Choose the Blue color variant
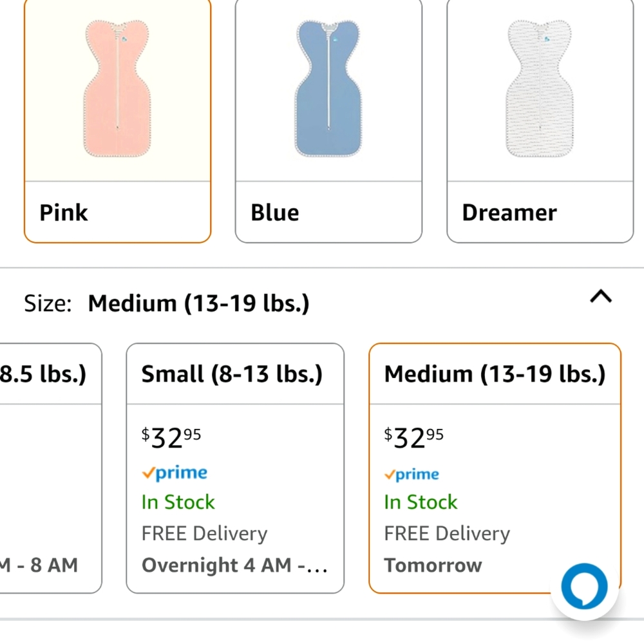 pyautogui.click(x=327, y=122)
